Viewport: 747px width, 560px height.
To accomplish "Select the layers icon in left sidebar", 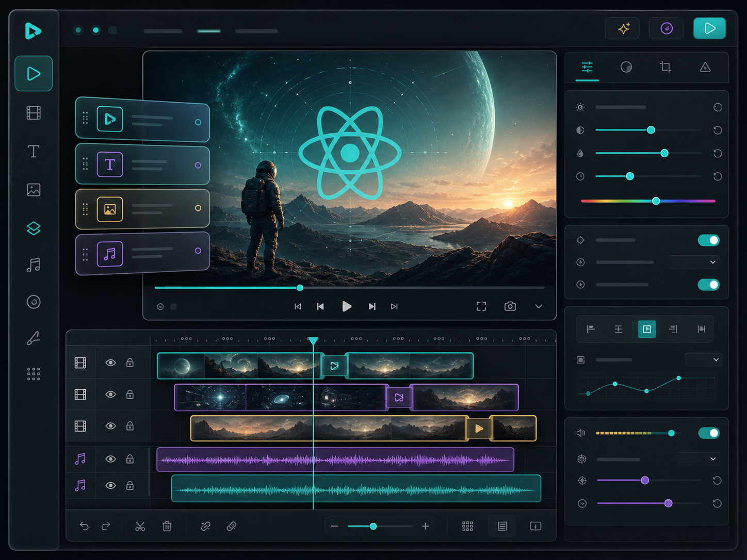I will tap(34, 228).
